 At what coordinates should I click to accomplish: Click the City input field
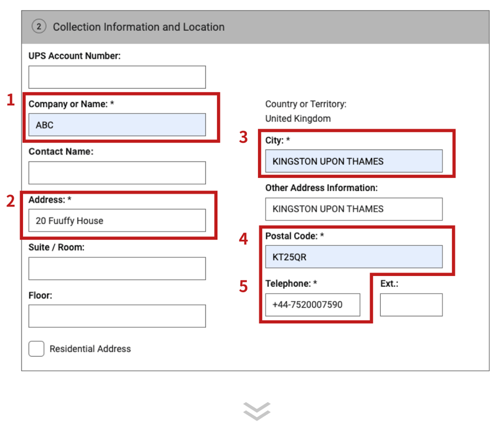pyautogui.click(x=354, y=161)
